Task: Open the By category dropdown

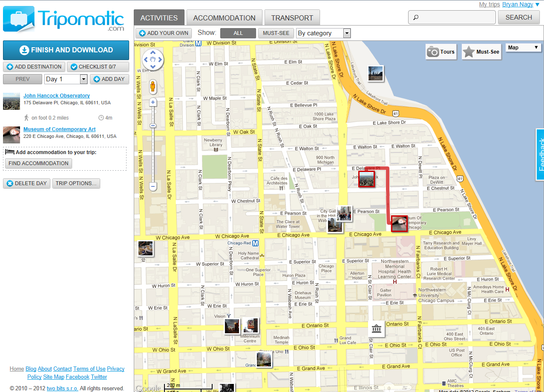Action: pyautogui.click(x=323, y=33)
